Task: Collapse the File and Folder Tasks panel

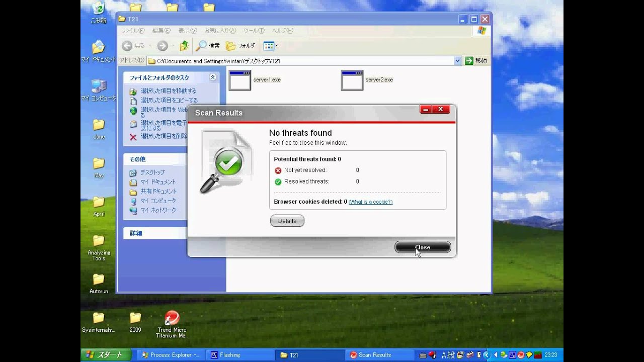Action: pyautogui.click(x=213, y=77)
